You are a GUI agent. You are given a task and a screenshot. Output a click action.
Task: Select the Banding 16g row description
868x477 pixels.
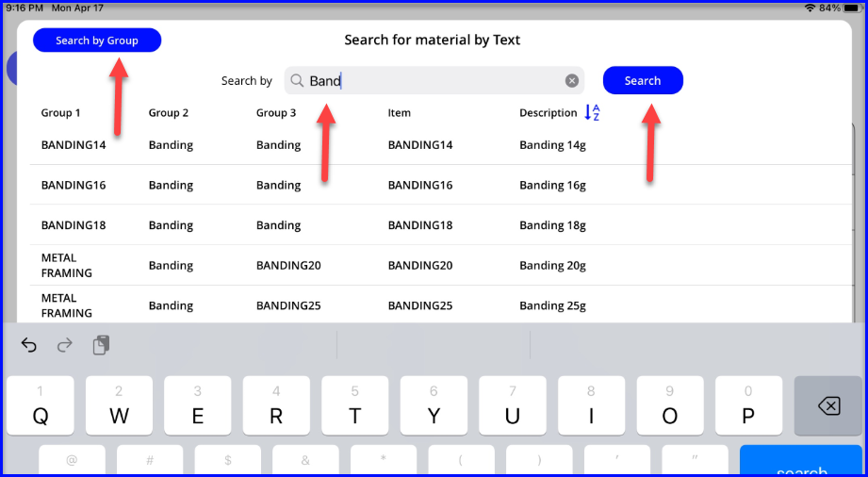click(x=552, y=185)
